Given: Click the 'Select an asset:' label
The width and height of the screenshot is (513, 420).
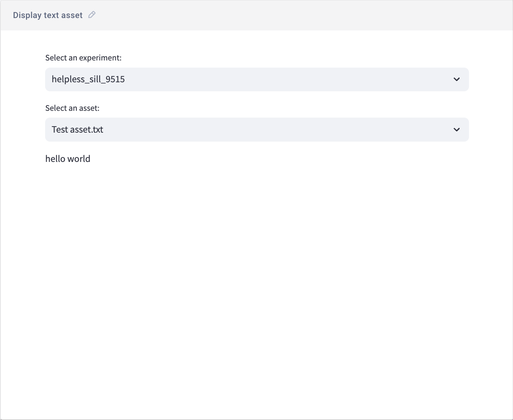Looking at the screenshot, I should pos(72,108).
